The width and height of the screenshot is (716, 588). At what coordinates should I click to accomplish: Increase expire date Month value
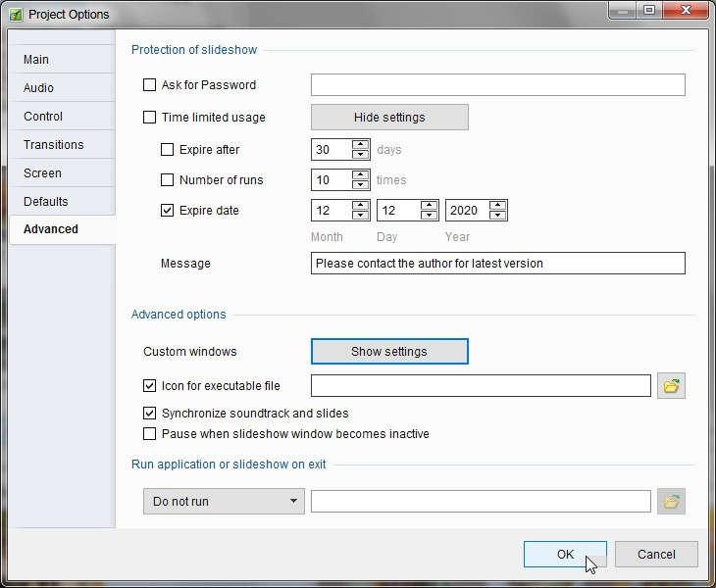[x=361, y=205]
